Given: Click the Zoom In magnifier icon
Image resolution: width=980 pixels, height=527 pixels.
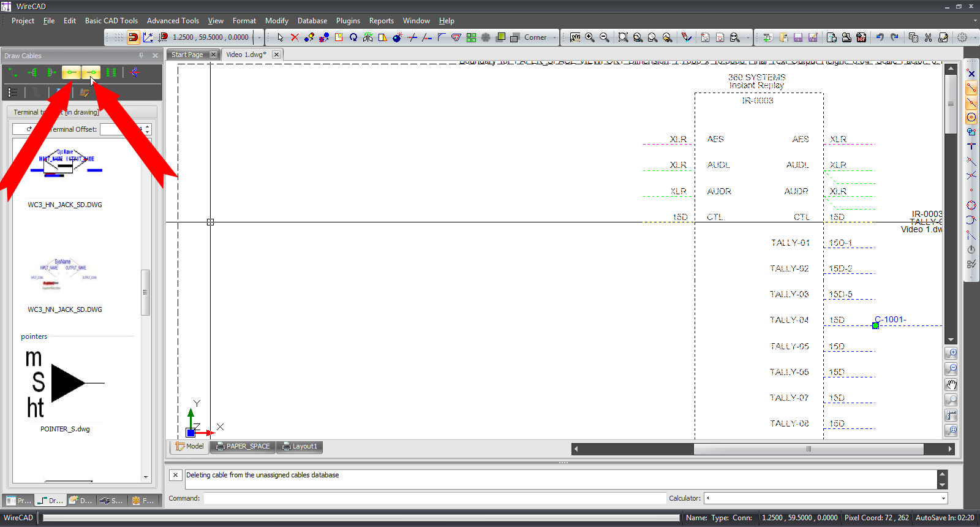Looking at the screenshot, I should coord(590,37).
